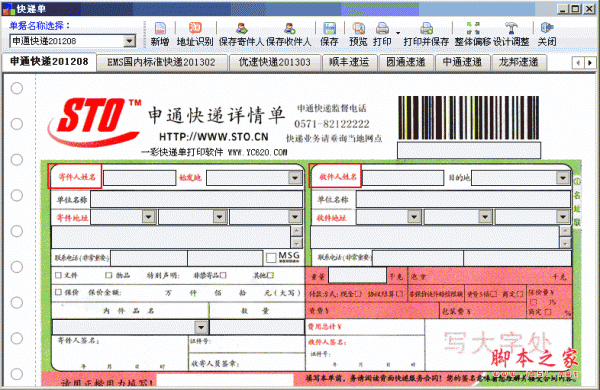Click the 关闭 close toolbar icon

[547, 28]
